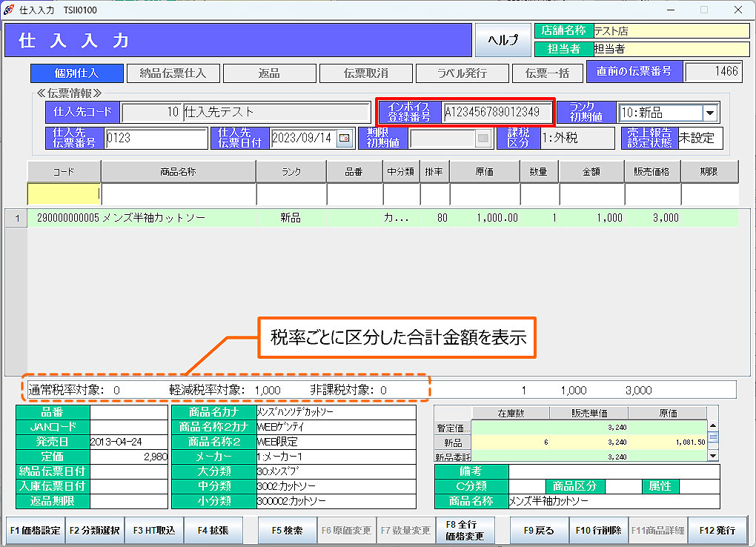Image resolution: width=756 pixels, height=547 pixels.
Task: Click F12 発行 button
Action: tap(717, 531)
